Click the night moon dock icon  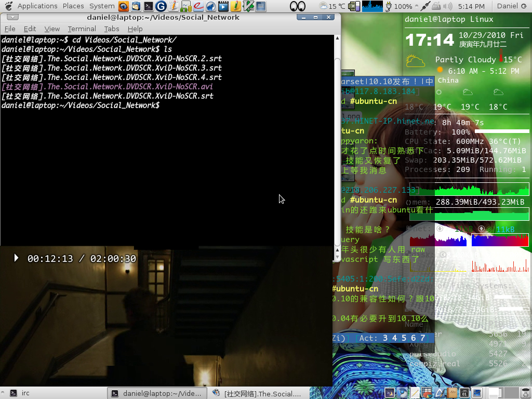tap(390, 393)
